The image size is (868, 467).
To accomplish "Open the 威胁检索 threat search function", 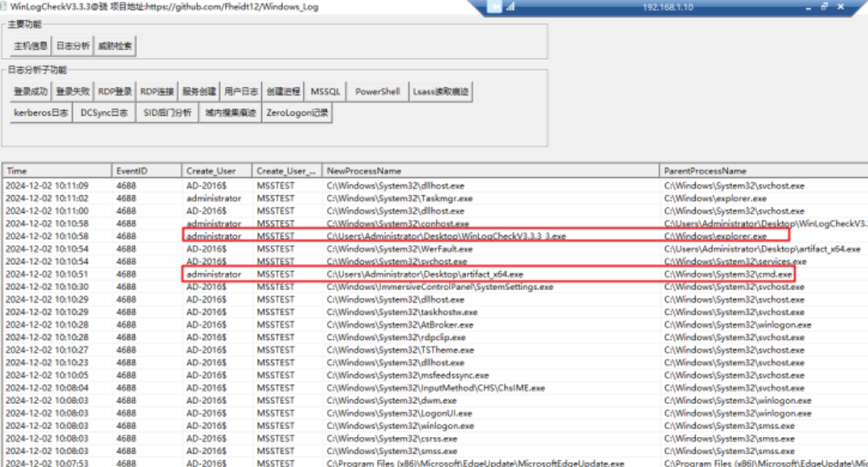I will pyautogui.click(x=115, y=46).
